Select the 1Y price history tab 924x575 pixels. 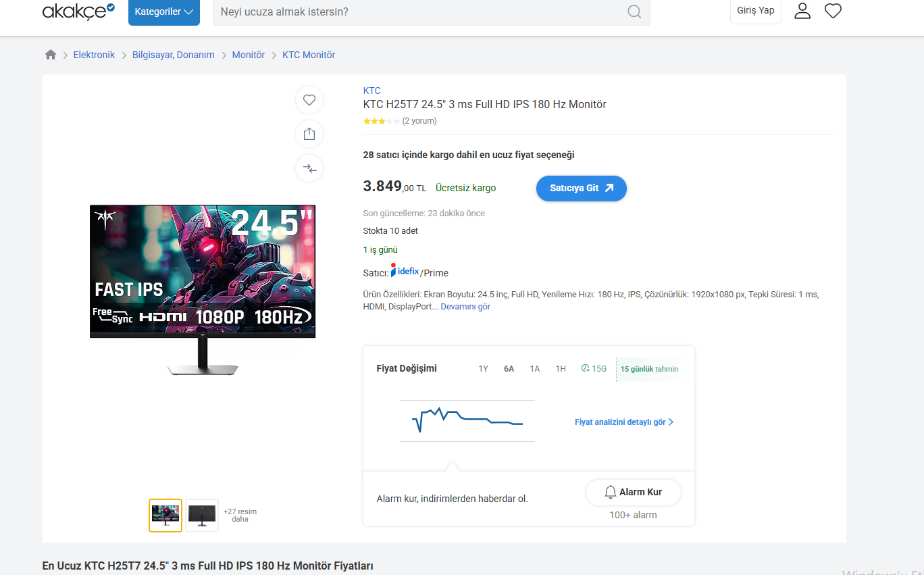(x=483, y=369)
